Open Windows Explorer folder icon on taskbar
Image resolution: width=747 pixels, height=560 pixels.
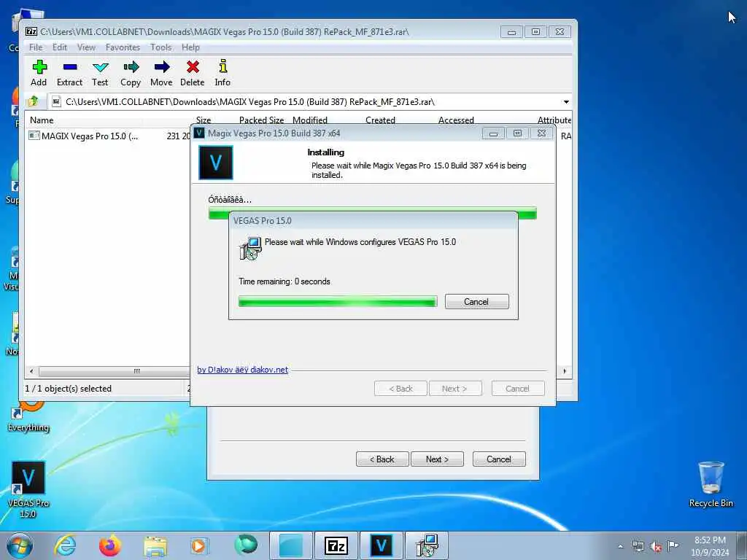[155, 546]
